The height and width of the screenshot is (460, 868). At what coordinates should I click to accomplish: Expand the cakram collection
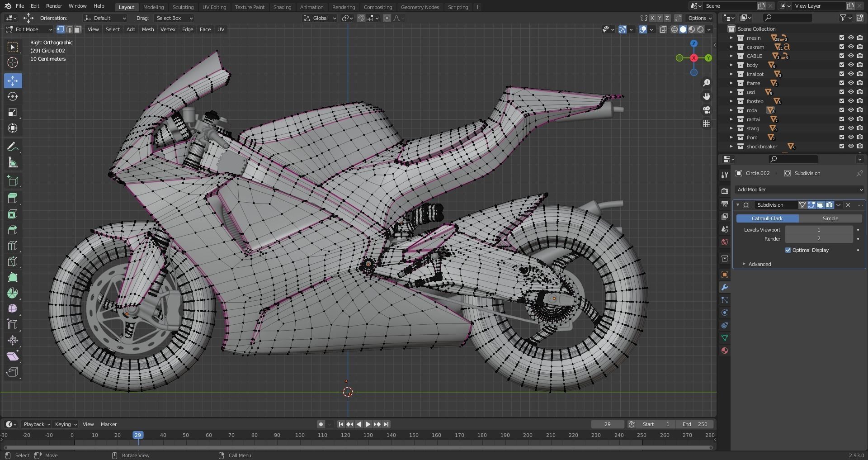[731, 47]
